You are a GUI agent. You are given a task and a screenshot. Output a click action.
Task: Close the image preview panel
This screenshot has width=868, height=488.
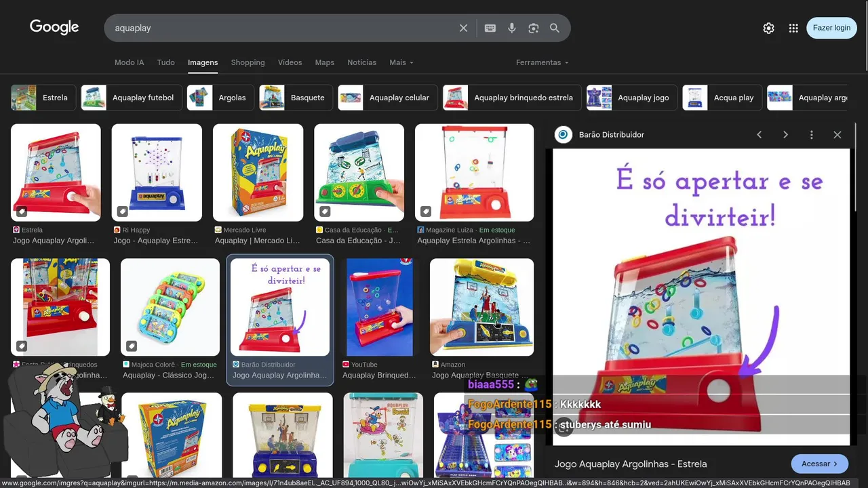(837, 135)
